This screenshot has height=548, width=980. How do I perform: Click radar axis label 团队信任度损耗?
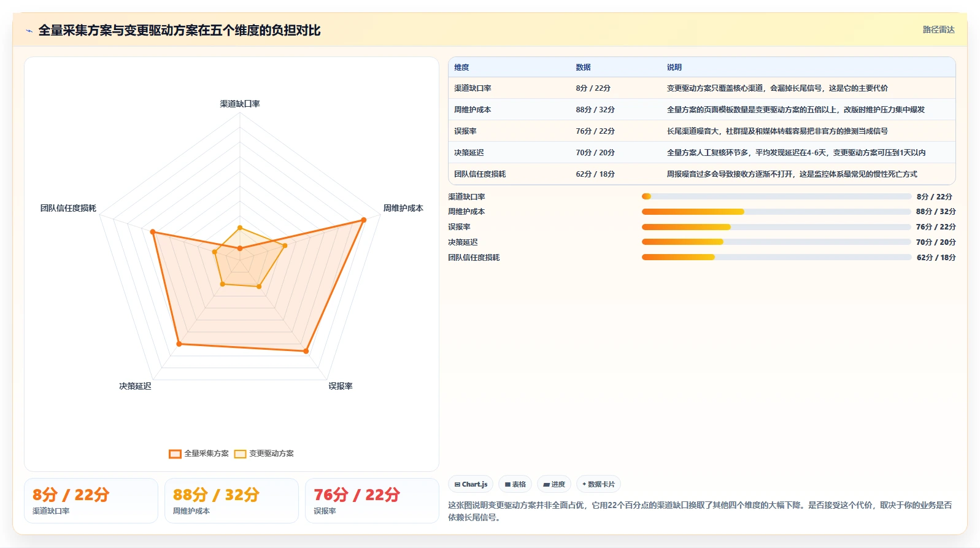[x=68, y=208]
